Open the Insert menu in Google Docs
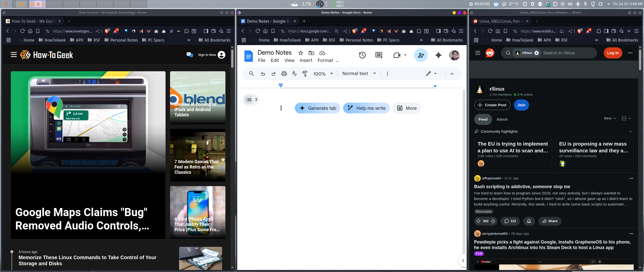The image size is (644, 272). pos(306,60)
